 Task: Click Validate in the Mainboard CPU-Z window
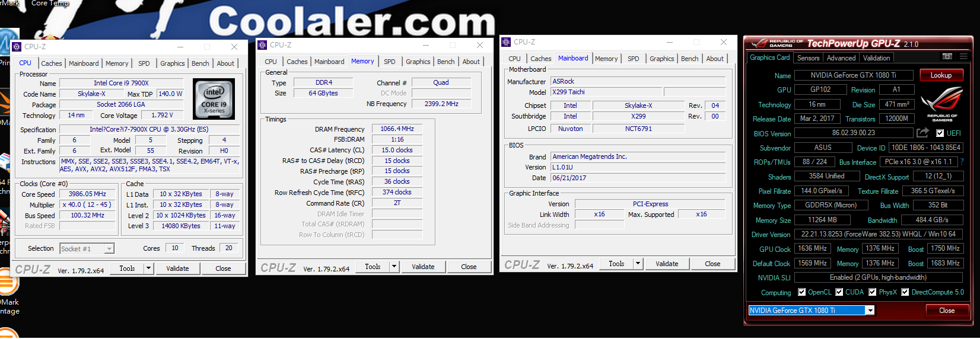point(667,264)
